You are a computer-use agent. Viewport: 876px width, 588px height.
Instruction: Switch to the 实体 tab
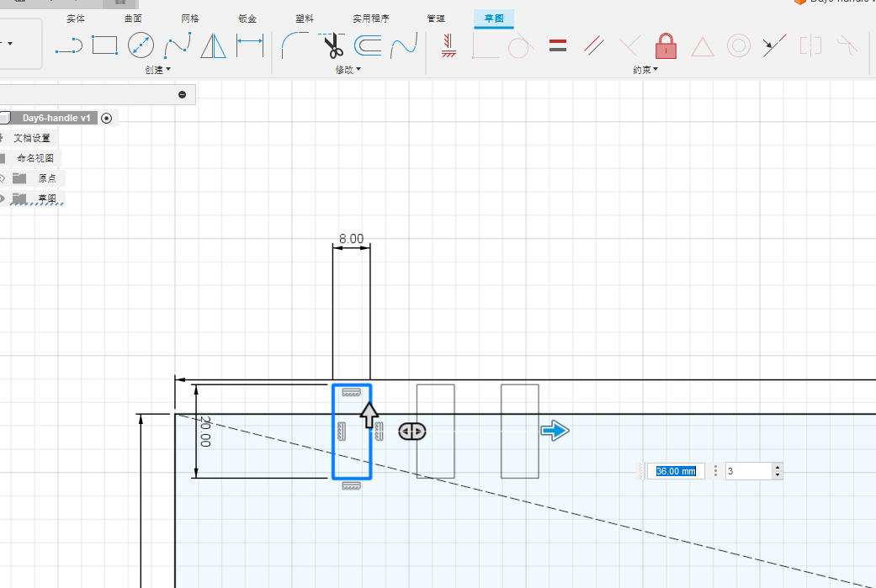[76, 19]
